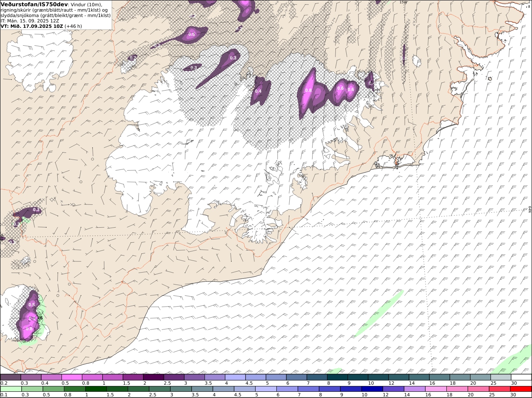Pick the 0.3 mauve swatch in snow legend
The width and height of the screenshot is (532, 398).
pos(31,377)
